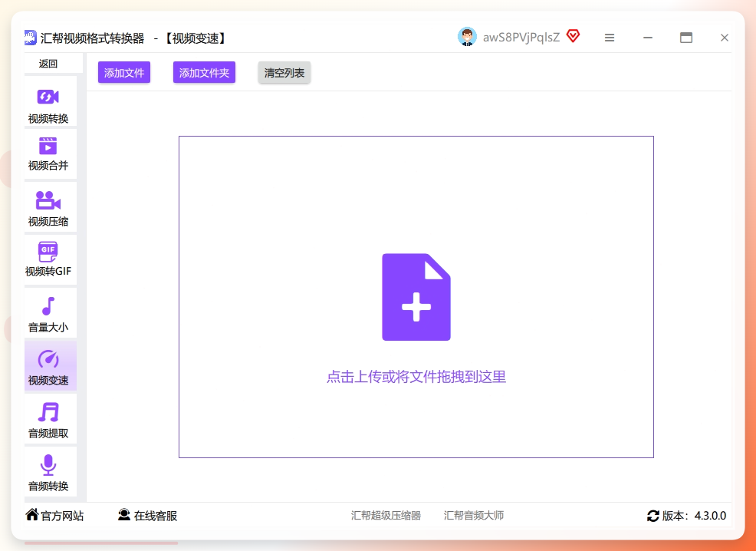Open the 官方网站 official website link
The height and width of the screenshot is (551, 756).
(x=54, y=515)
